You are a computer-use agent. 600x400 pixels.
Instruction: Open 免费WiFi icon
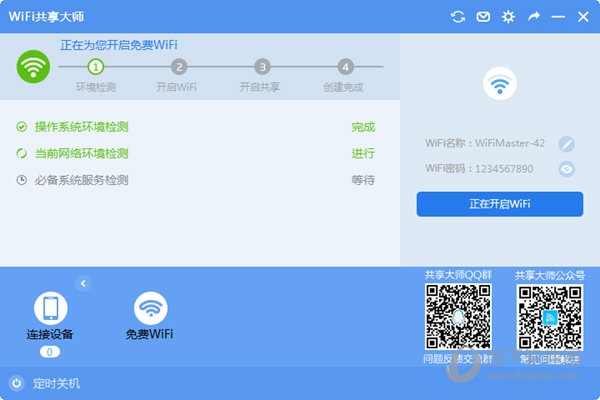pos(151,308)
